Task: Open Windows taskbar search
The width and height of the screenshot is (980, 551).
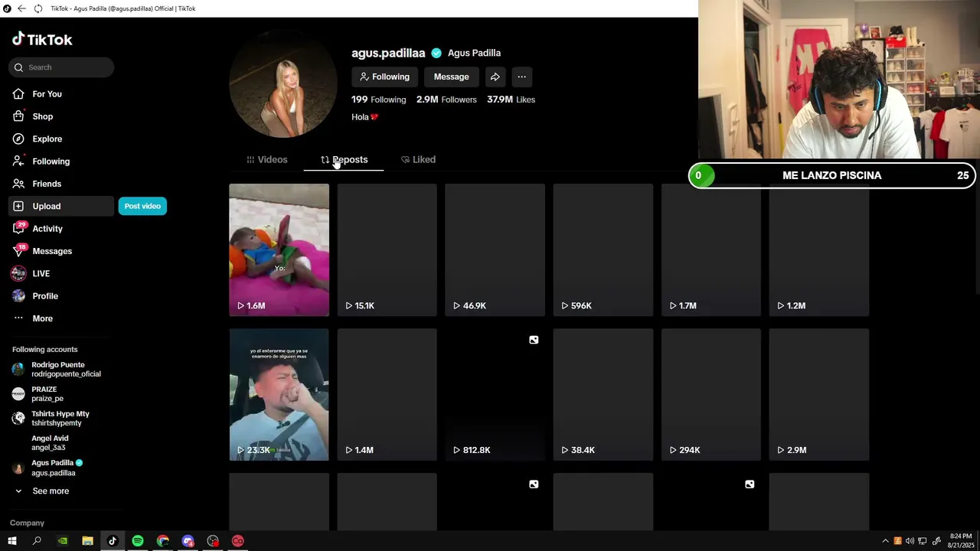Action: point(37,541)
